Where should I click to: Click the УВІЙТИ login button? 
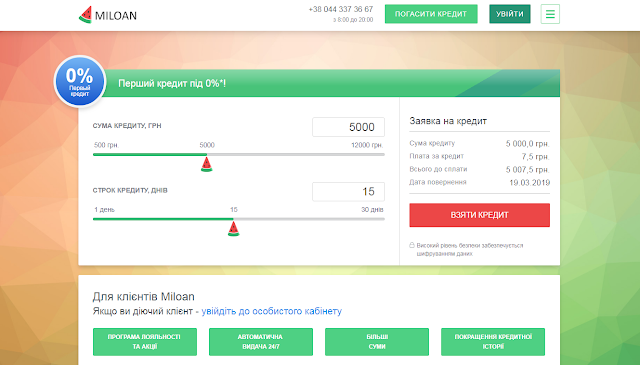pyautogui.click(x=510, y=14)
